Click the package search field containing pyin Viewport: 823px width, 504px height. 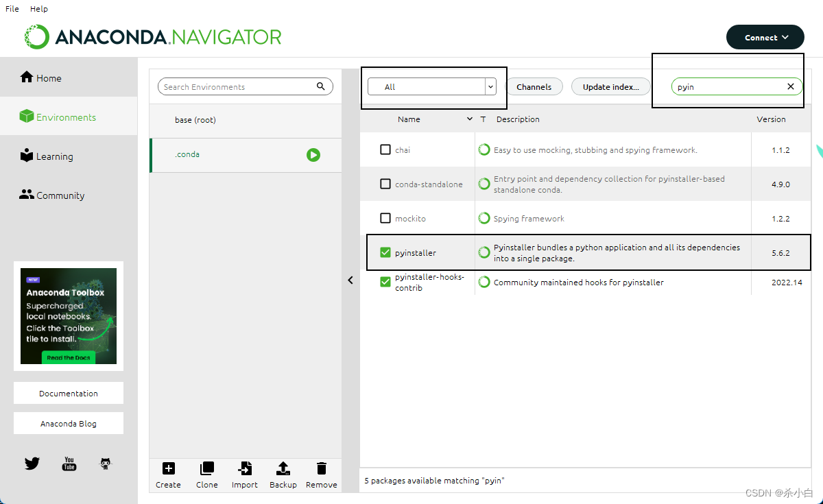737,86
